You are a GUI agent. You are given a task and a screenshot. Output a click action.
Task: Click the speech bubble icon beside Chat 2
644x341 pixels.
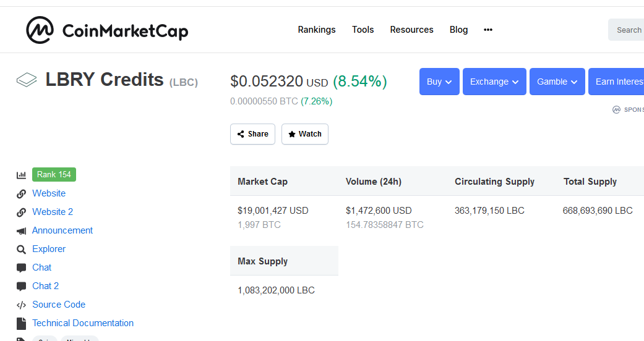(x=22, y=286)
